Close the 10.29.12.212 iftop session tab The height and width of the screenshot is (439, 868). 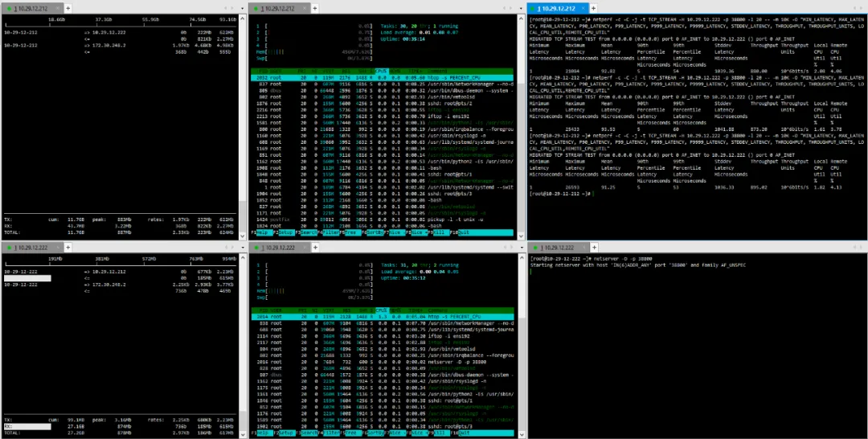57,8
